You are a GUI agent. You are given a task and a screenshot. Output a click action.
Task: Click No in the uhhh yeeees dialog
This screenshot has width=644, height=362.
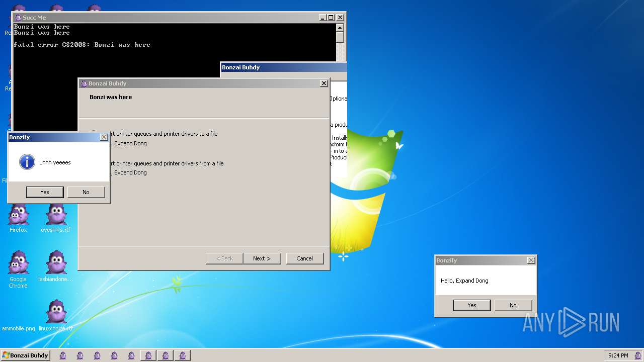[x=86, y=192]
